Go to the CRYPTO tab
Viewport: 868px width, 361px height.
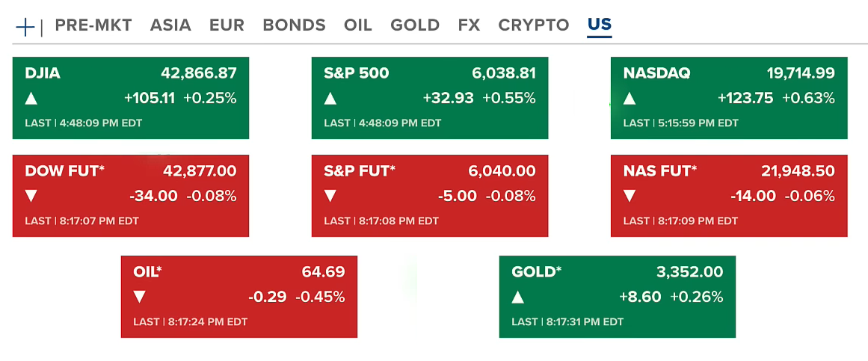click(x=534, y=25)
